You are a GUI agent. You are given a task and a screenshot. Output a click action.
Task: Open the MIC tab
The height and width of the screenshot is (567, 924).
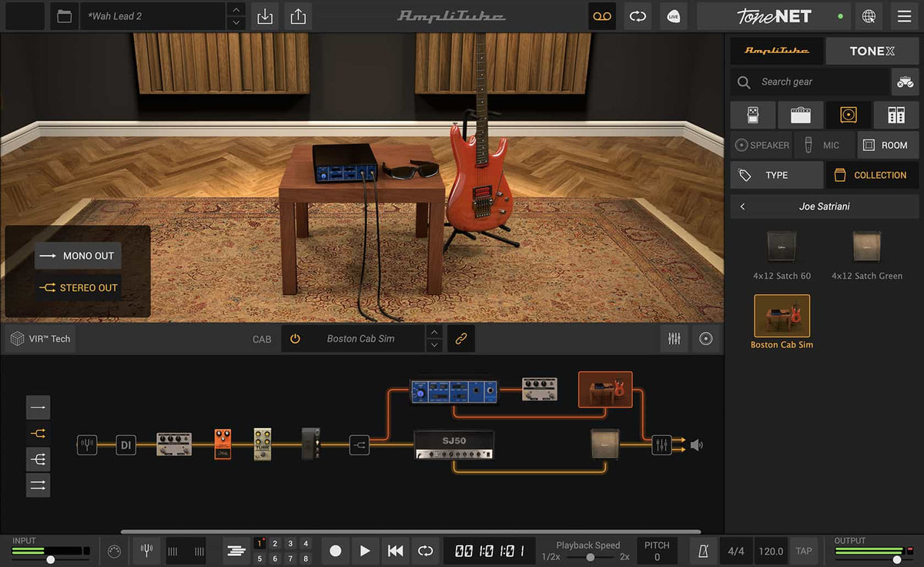pos(824,145)
